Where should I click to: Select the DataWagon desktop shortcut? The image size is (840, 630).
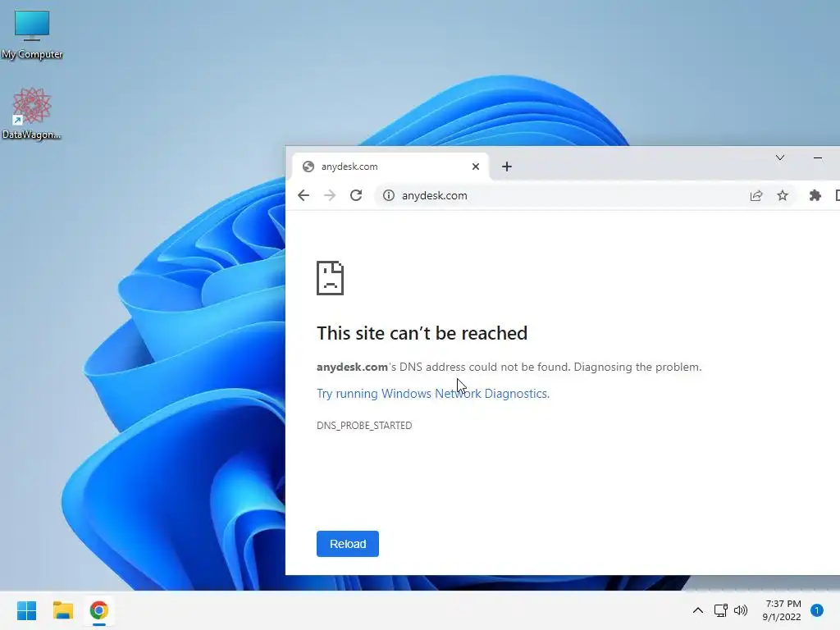point(32,113)
